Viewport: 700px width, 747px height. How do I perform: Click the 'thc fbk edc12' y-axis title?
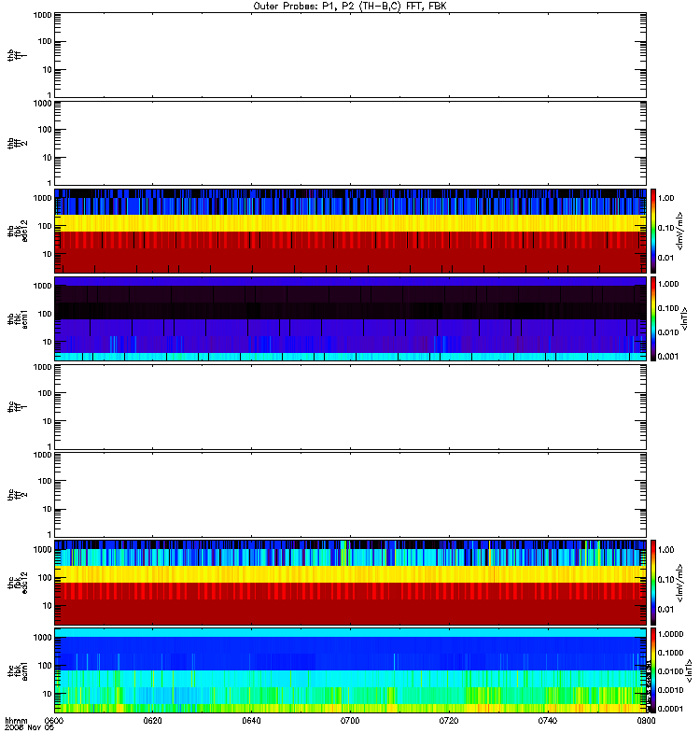(x=18, y=583)
